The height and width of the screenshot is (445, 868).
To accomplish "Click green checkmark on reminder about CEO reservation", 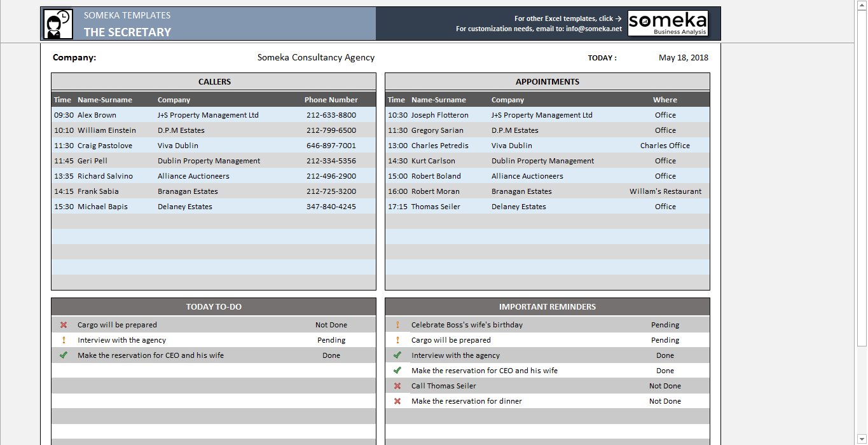I will tap(397, 370).
